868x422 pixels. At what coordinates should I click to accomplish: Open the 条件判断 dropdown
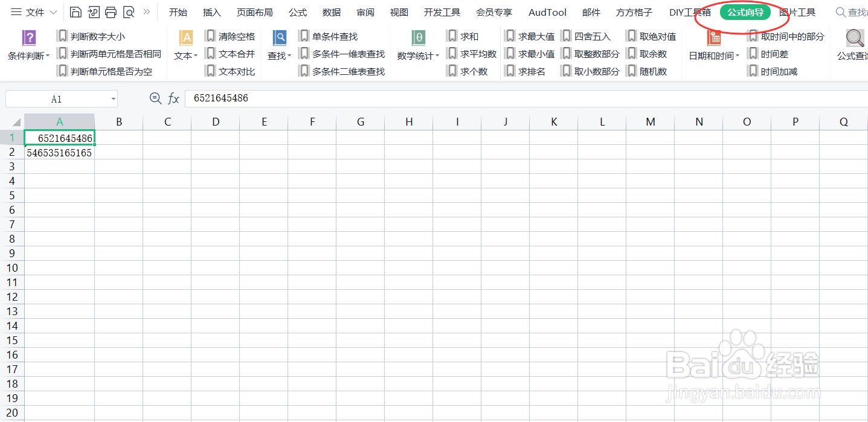29,46
